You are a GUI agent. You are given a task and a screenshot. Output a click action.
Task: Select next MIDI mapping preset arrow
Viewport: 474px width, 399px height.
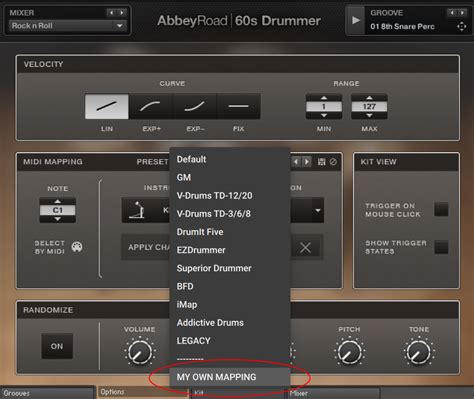[x=307, y=162]
